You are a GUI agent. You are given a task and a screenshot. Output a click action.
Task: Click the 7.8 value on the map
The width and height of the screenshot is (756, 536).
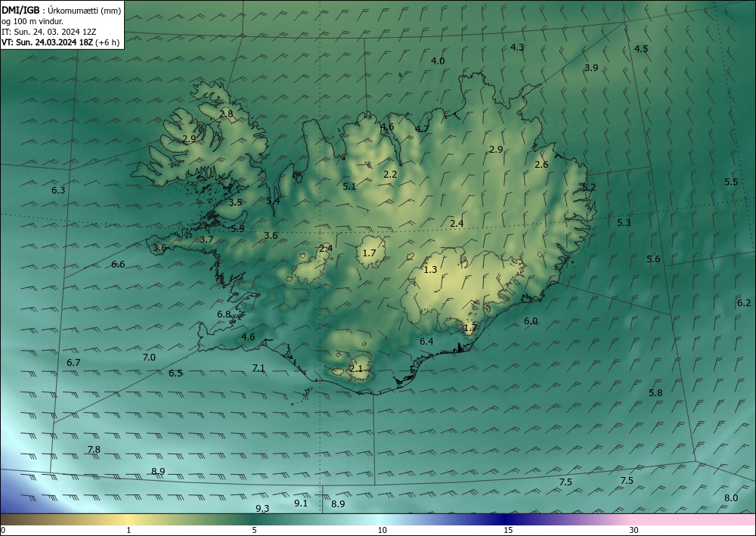[94, 449]
